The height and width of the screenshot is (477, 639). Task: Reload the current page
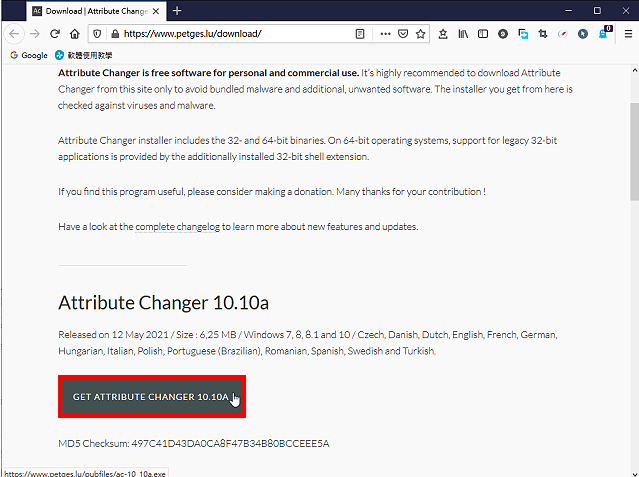(x=55, y=34)
